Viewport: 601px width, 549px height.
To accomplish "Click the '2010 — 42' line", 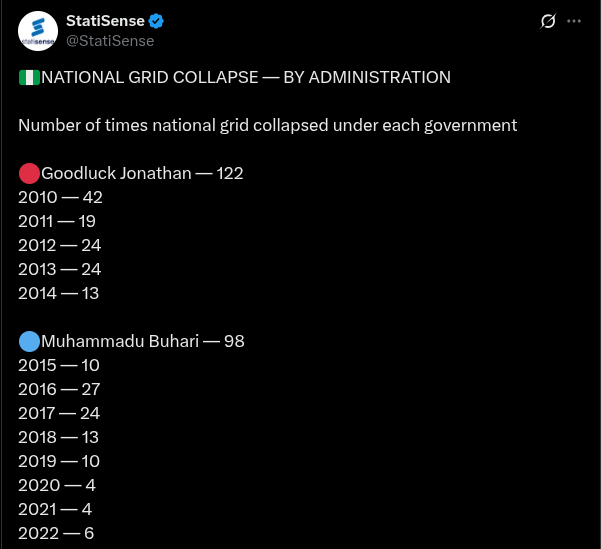I will pos(61,197).
